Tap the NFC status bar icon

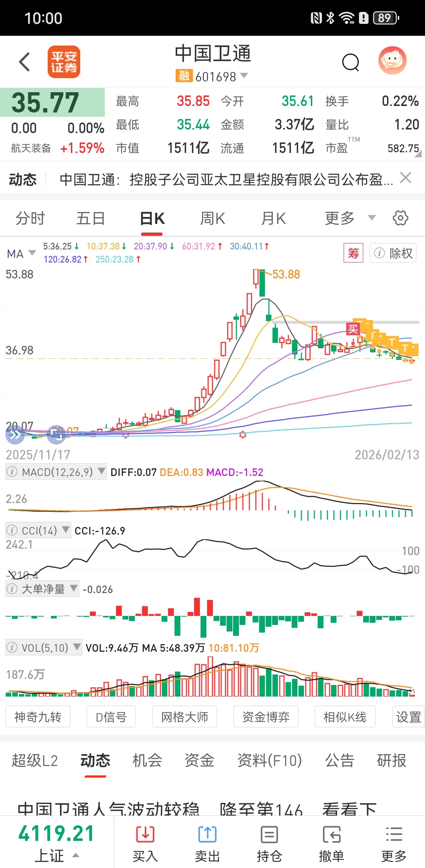tap(316, 18)
